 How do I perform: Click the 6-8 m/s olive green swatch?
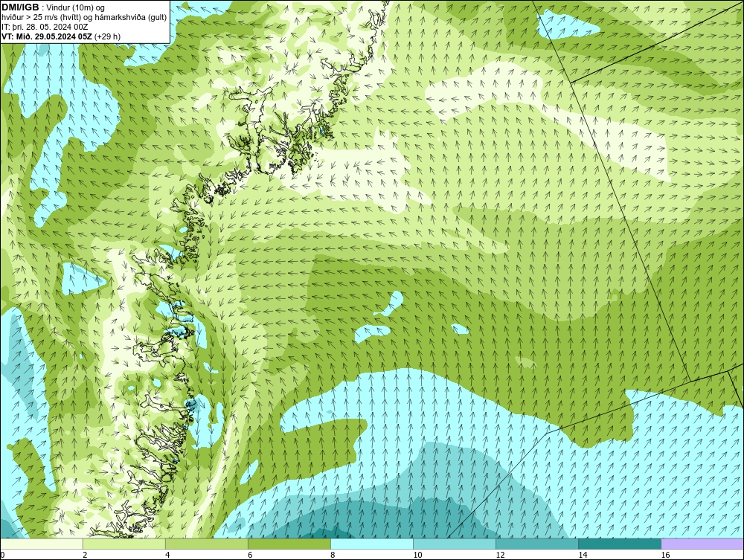[x=289, y=544]
